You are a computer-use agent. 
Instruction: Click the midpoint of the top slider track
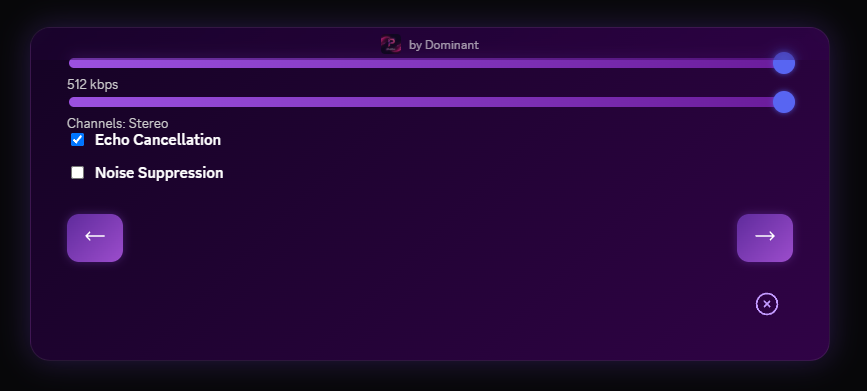(x=432, y=63)
